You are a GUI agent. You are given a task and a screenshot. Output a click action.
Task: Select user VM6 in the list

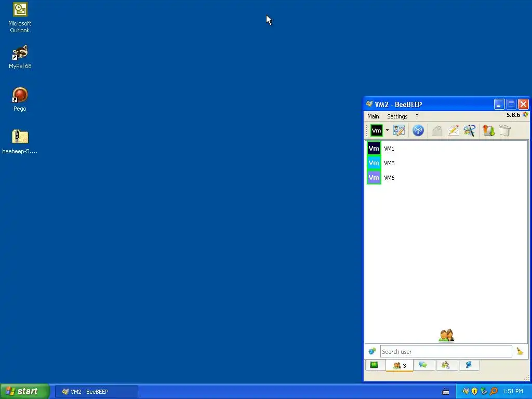tap(446, 178)
